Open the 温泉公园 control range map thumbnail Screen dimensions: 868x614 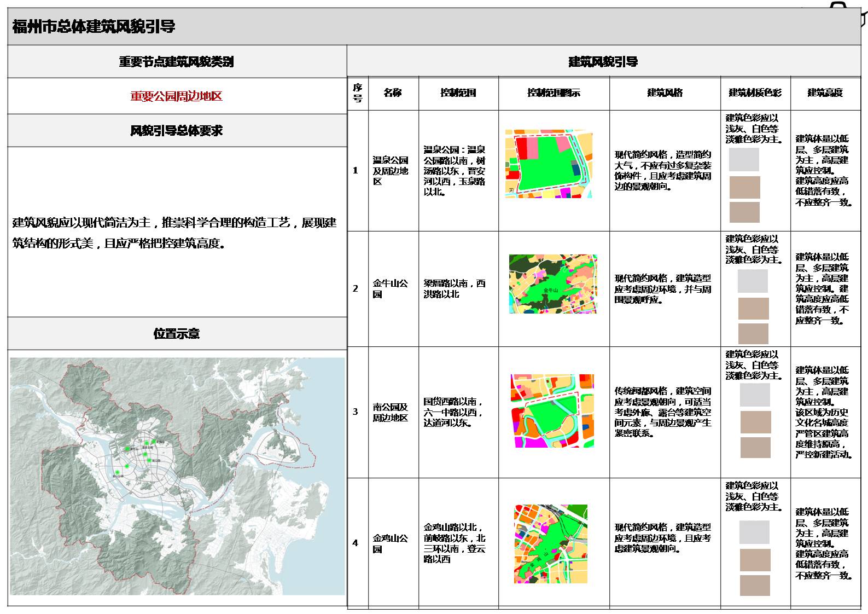pyautogui.click(x=549, y=164)
